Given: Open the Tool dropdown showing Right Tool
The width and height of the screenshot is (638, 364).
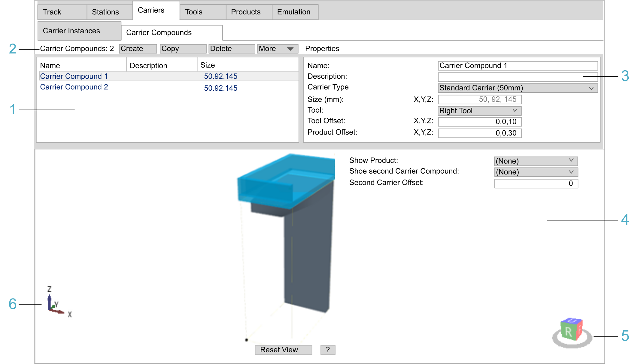Looking at the screenshot, I should pos(479,111).
